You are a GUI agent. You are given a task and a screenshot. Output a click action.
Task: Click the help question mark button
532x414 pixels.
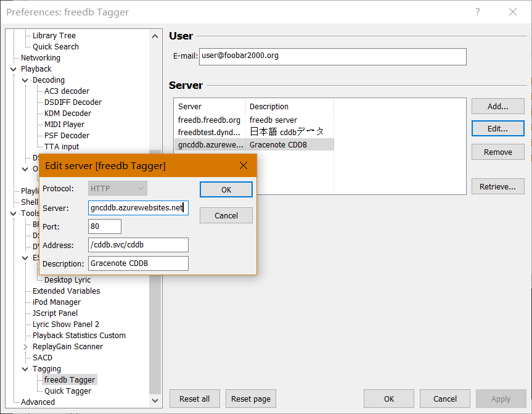(x=477, y=12)
